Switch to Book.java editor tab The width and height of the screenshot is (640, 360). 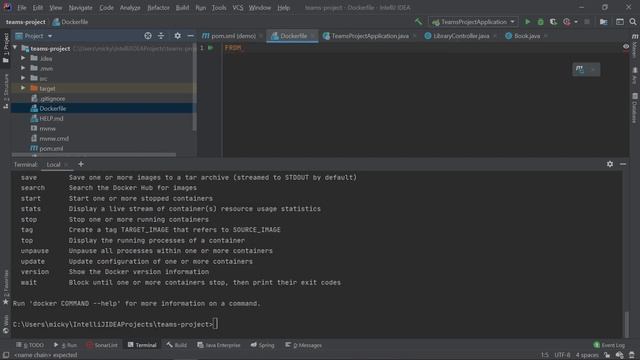527,36
